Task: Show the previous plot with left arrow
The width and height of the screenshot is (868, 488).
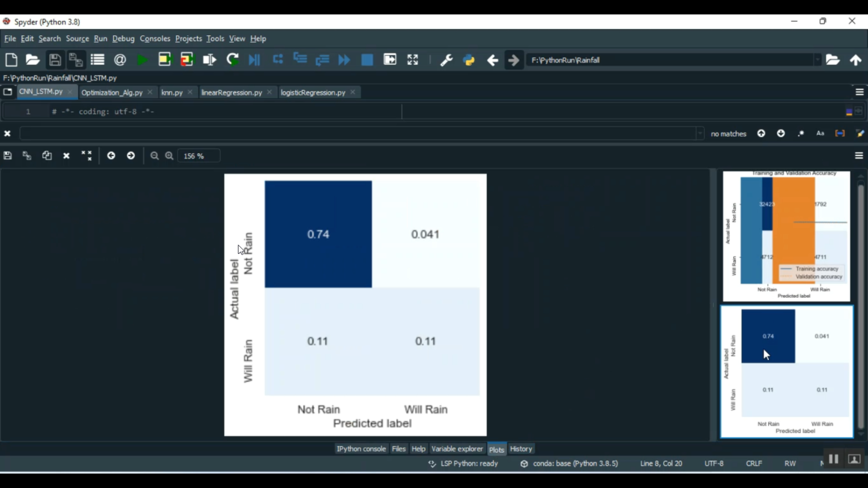Action: click(x=111, y=156)
